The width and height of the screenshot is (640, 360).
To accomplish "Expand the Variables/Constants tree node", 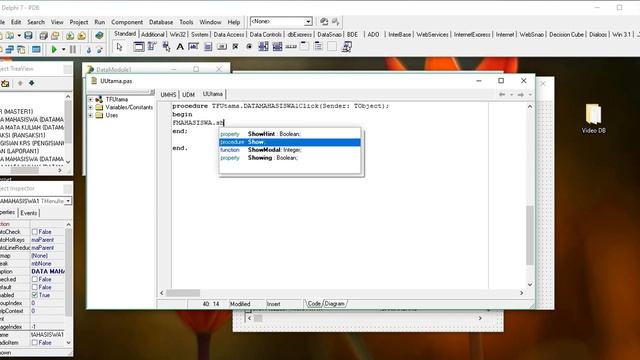I will [x=91, y=107].
